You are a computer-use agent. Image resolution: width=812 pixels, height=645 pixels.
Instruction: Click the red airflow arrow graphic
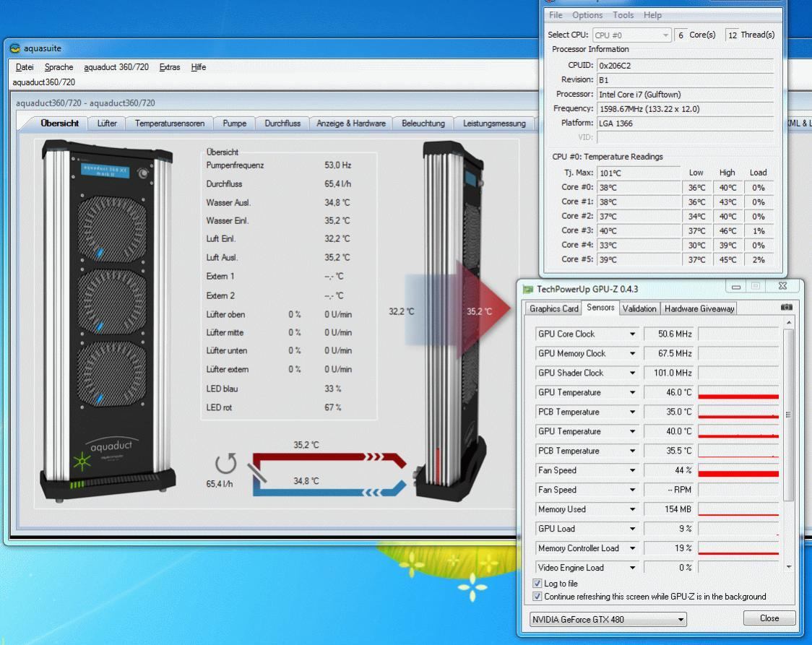click(x=484, y=311)
